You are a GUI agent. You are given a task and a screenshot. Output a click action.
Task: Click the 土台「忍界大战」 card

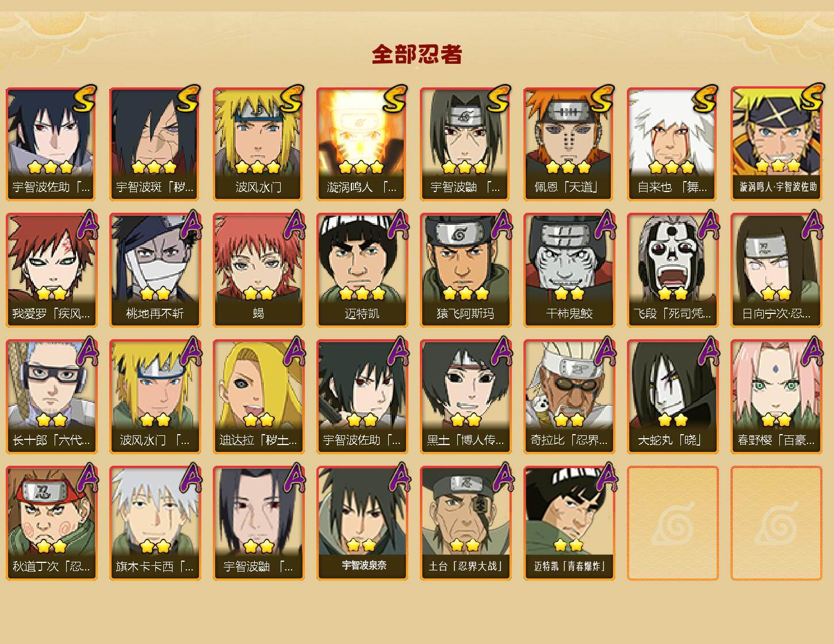[x=465, y=523]
